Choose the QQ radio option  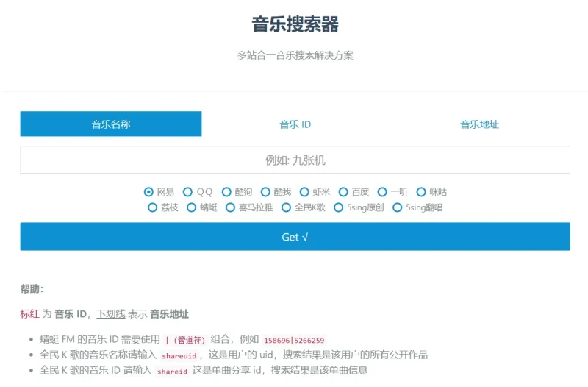187,192
